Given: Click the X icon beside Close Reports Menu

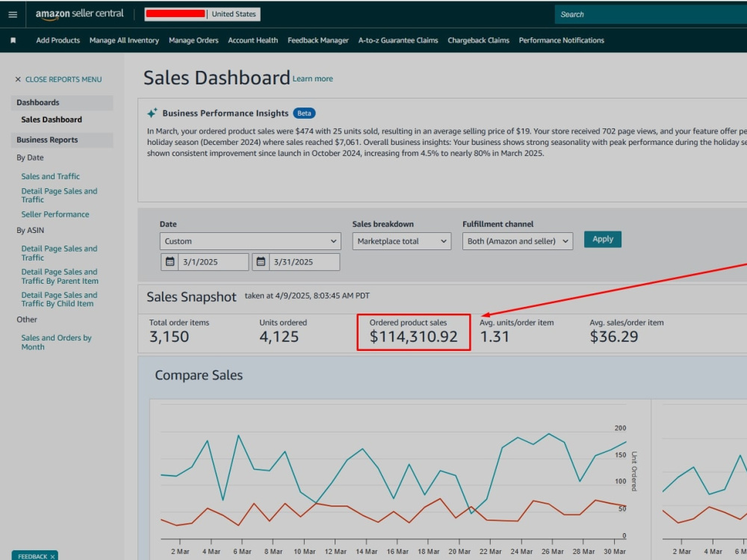Looking at the screenshot, I should [x=18, y=80].
